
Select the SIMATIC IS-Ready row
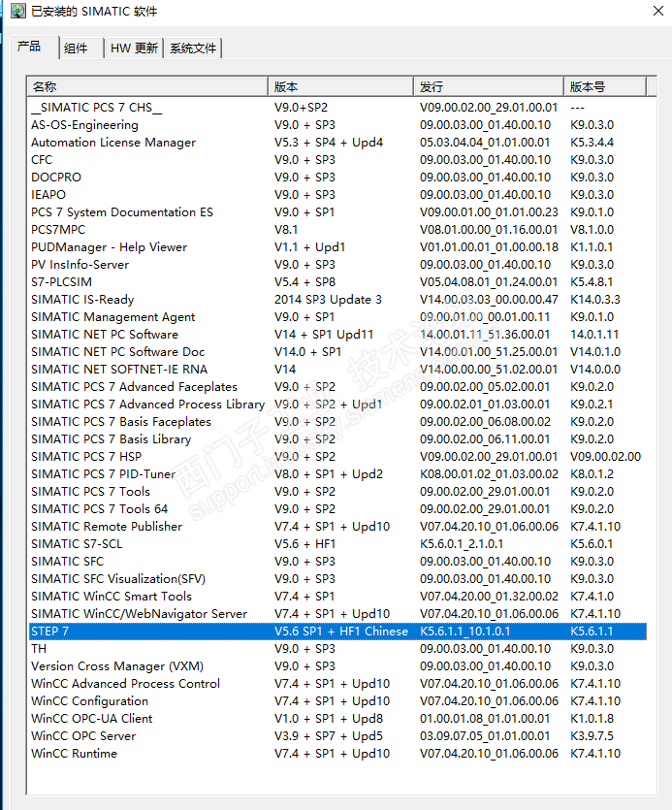[337, 300]
